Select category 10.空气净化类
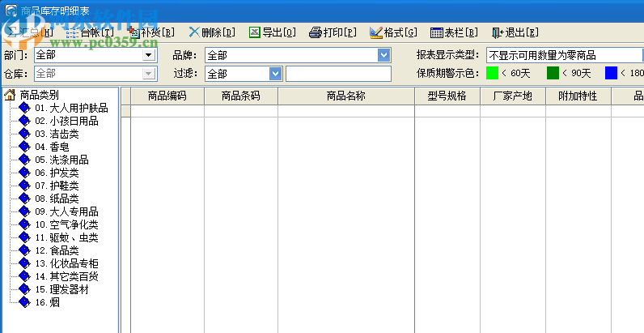Image resolution: width=644 pixels, height=333 pixels. click(x=66, y=225)
